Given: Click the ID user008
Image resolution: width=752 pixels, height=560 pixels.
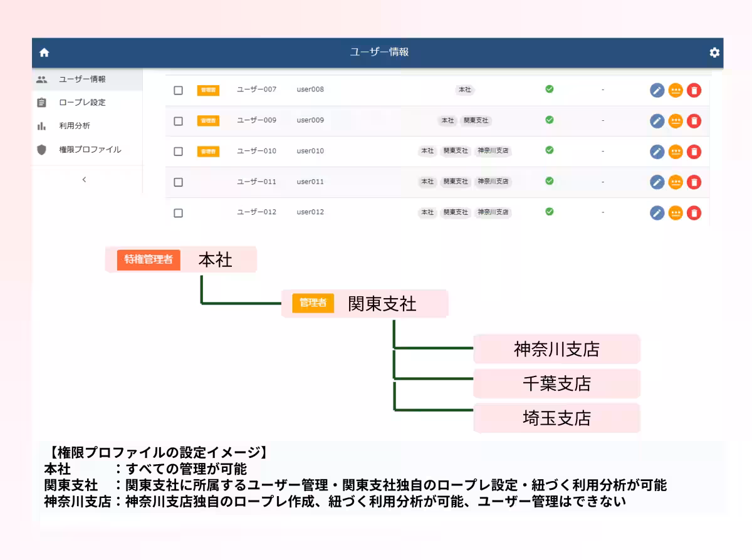Looking at the screenshot, I should [310, 90].
